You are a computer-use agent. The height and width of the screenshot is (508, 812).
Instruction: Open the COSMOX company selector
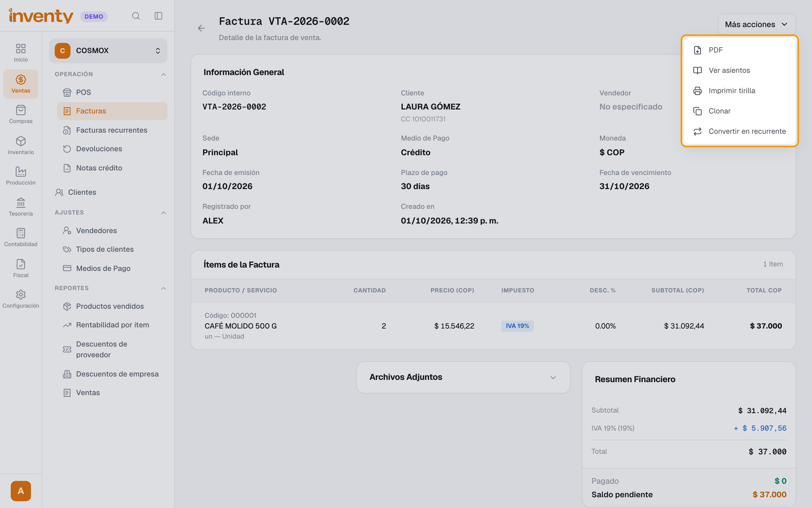(x=108, y=51)
